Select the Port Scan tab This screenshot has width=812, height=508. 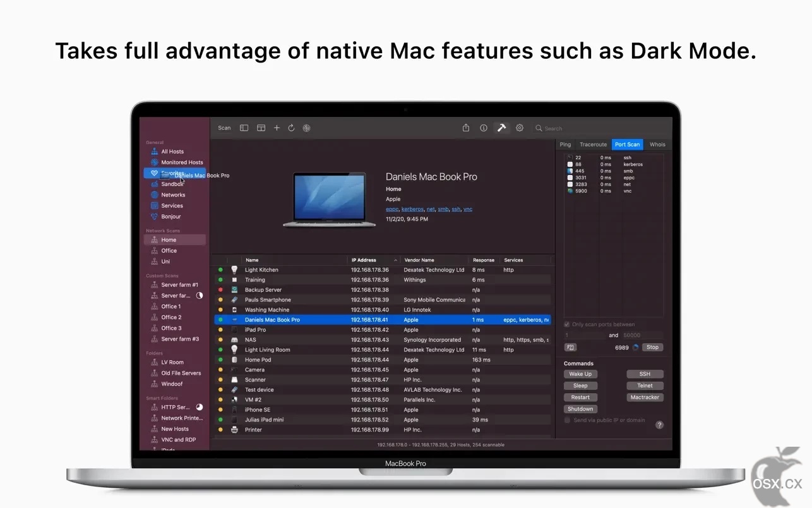(627, 145)
